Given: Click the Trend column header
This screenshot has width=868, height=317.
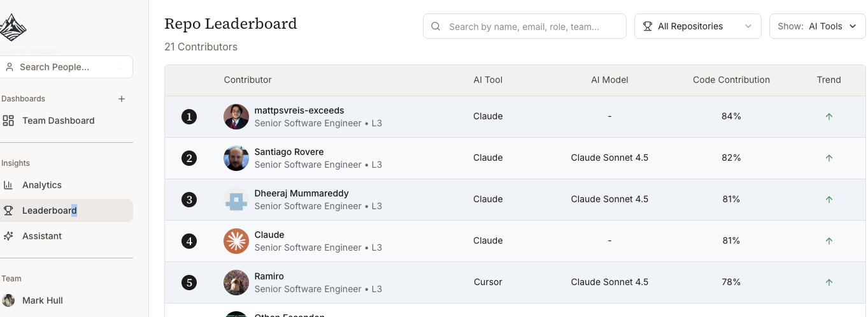Looking at the screenshot, I should point(829,80).
